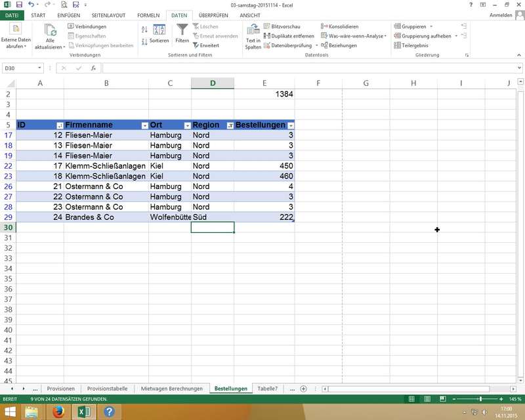Switch to SEITENLAYOUT ribbon tab

point(108,15)
